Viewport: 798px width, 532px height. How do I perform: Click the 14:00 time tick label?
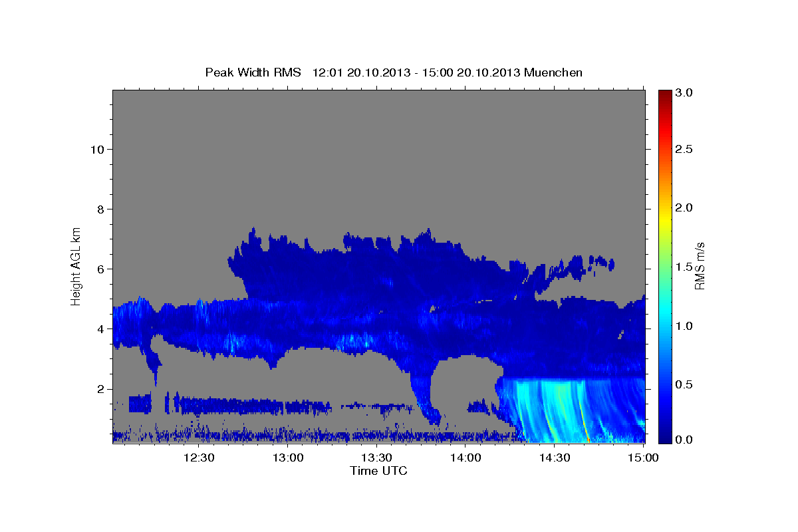click(x=465, y=458)
